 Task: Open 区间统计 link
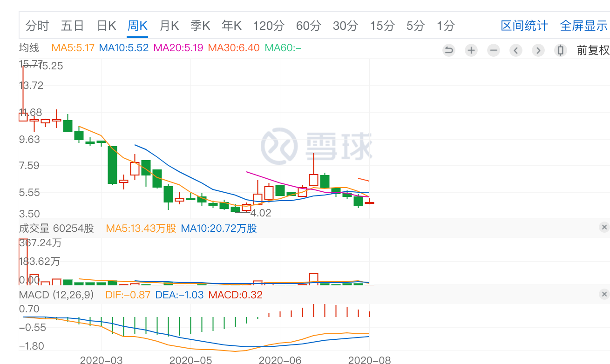tap(524, 26)
